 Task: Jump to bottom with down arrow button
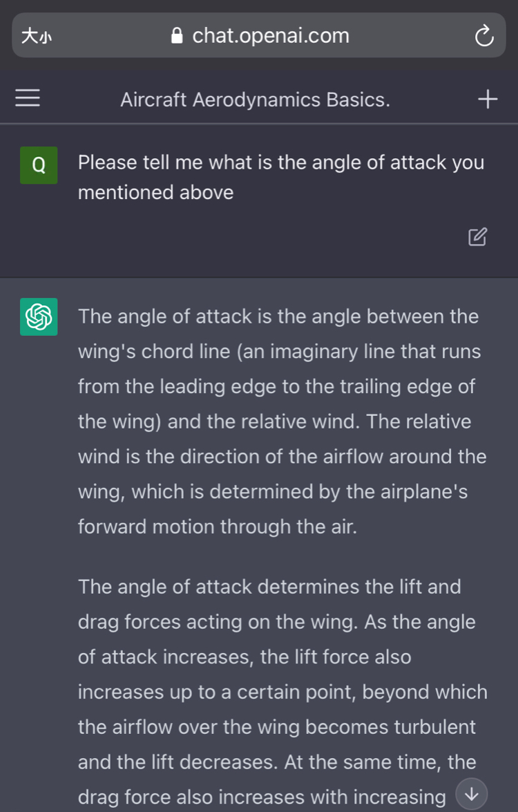point(472,793)
